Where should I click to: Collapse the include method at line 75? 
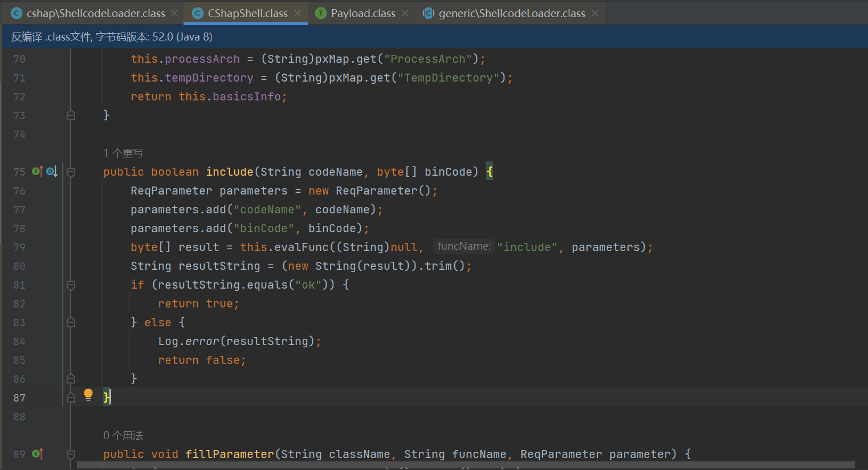pyautogui.click(x=71, y=172)
